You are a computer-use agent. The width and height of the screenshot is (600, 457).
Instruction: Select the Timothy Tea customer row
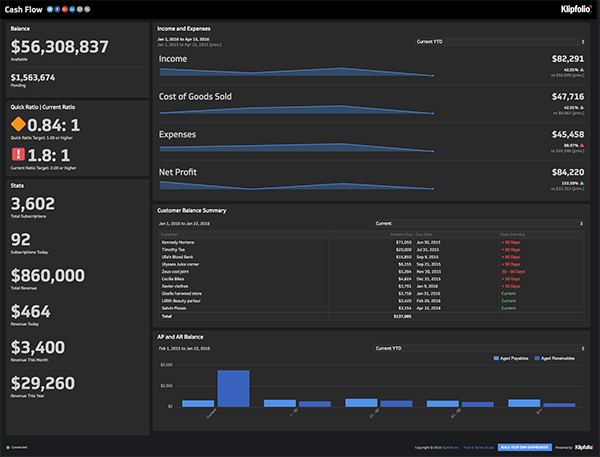[371, 250]
